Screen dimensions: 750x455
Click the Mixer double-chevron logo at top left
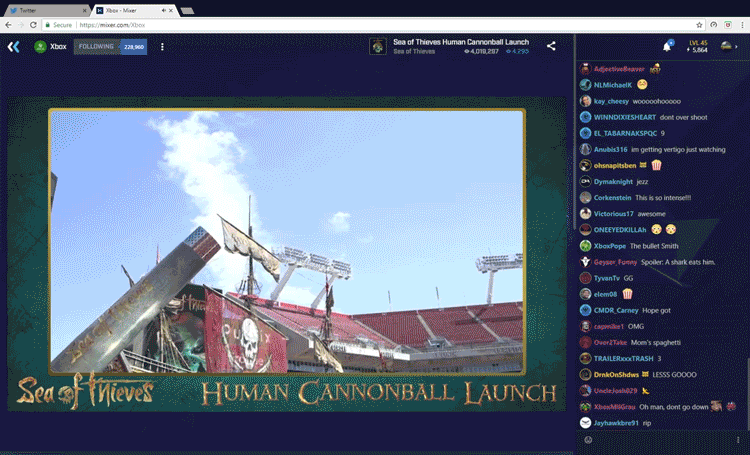click(x=13, y=46)
